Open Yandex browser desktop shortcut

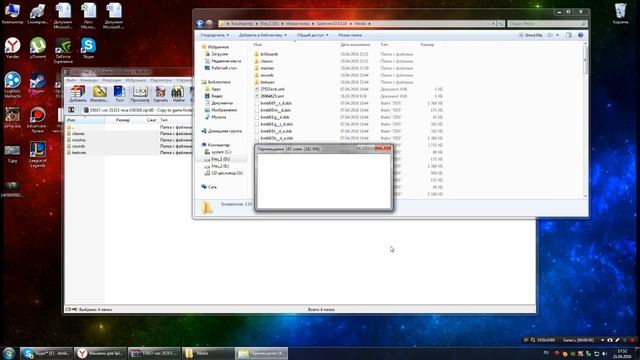click(13, 48)
